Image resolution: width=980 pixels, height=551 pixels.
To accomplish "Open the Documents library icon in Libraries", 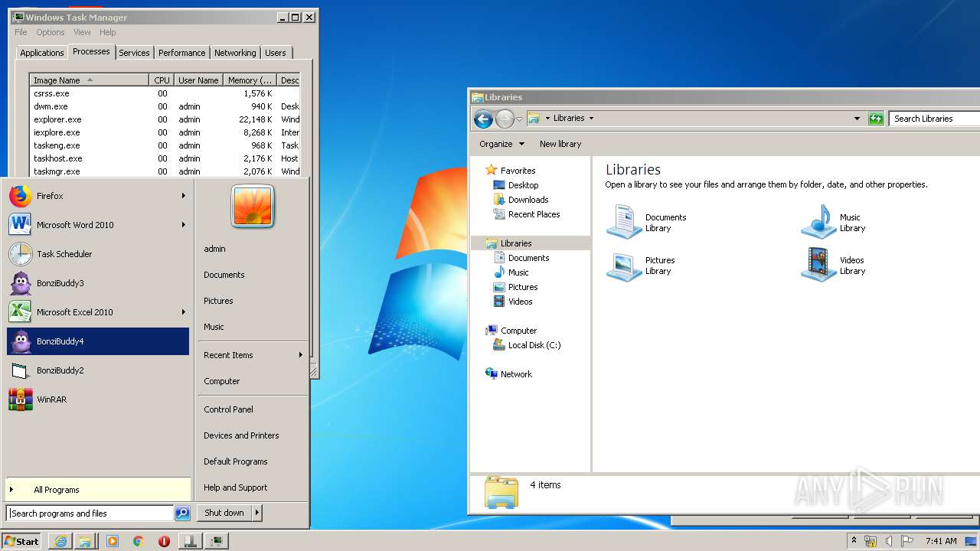I will click(x=623, y=223).
